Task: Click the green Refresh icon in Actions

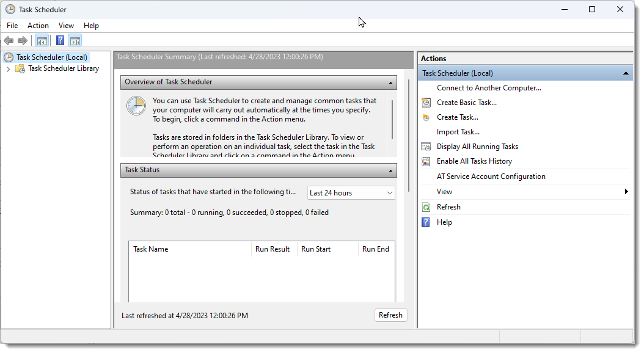Action: click(x=426, y=207)
